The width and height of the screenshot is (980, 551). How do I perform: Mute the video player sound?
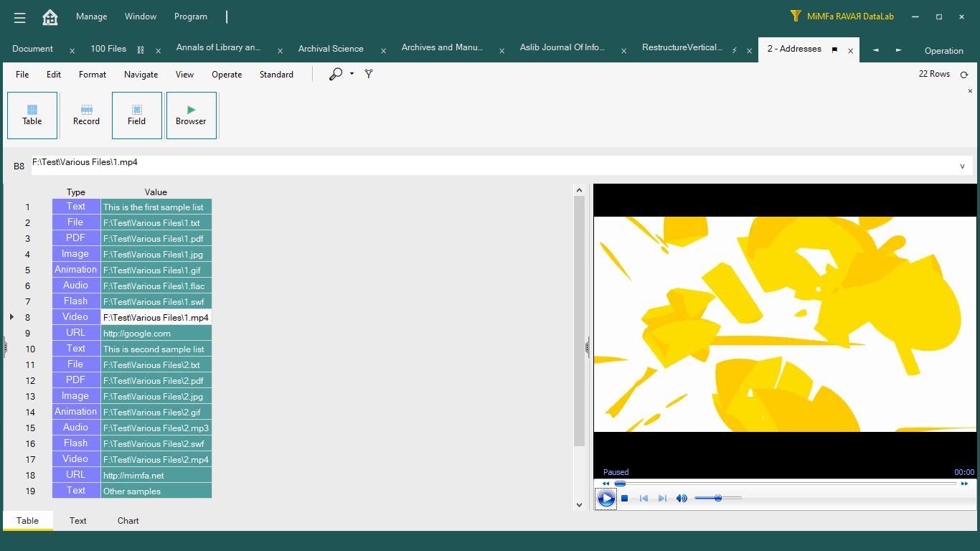tap(682, 499)
